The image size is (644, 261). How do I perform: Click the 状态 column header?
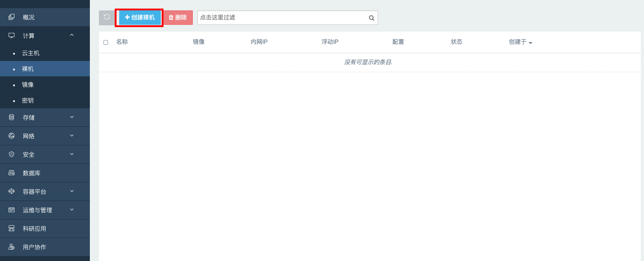(457, 42)
